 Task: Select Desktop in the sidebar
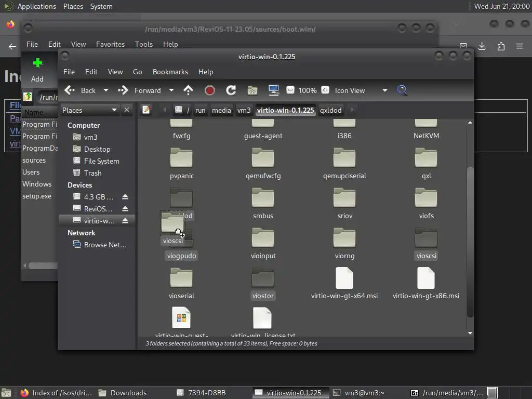tap(97, 149)
